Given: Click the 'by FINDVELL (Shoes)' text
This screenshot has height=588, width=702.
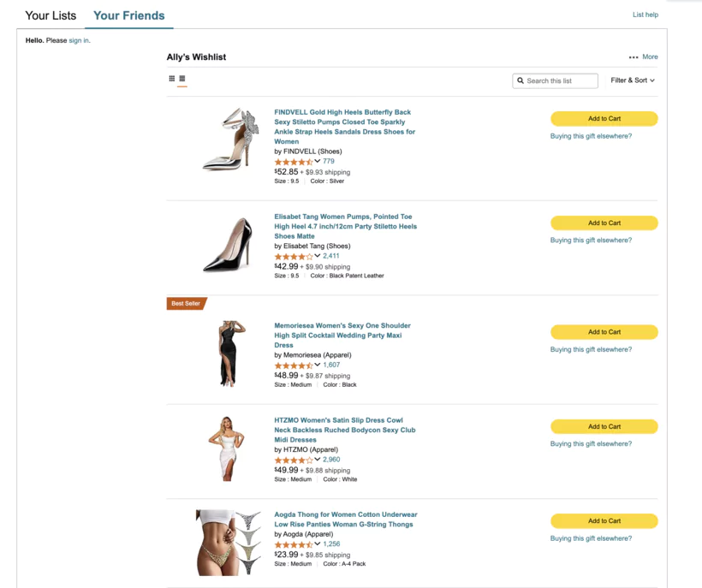Looking at the screenshot, I should tap(308, 151).
